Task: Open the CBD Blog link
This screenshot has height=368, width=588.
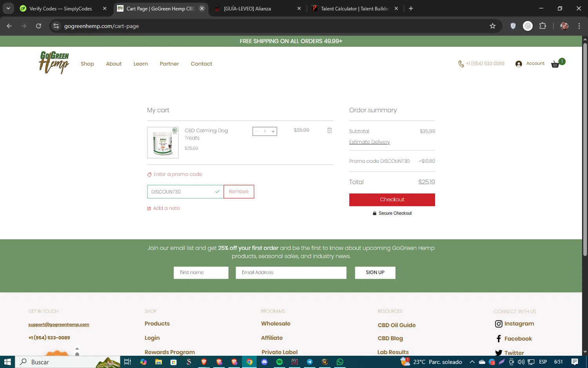Action: [x=390, y=338]
